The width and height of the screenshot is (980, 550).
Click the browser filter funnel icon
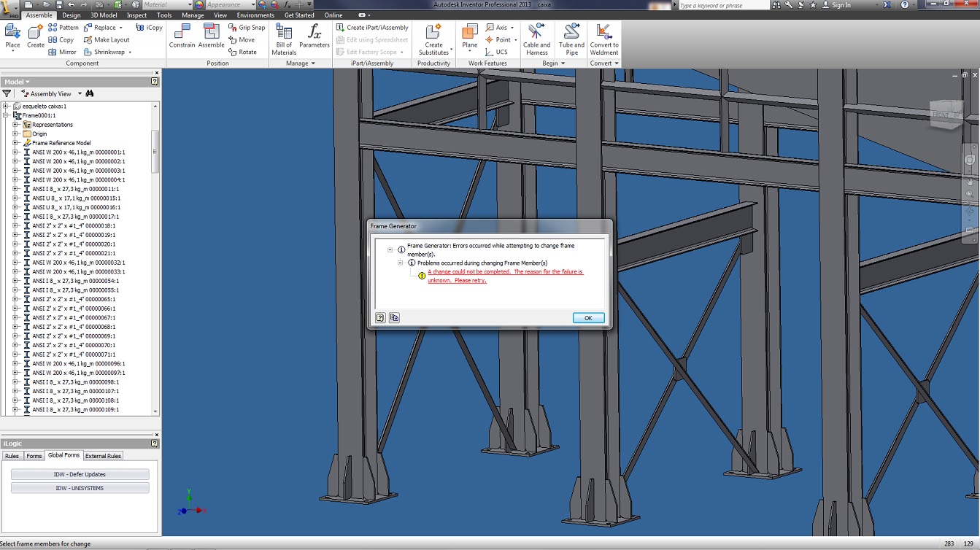click(7, 93)
